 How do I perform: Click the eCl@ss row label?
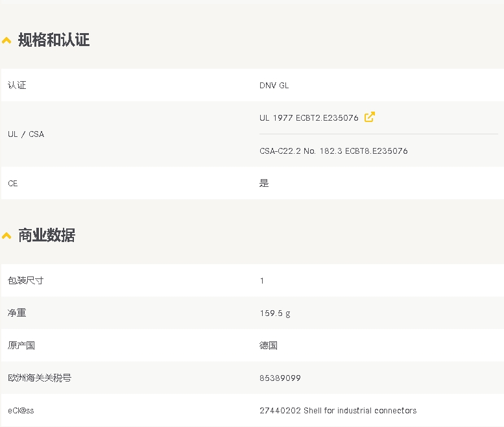[21, 411]
